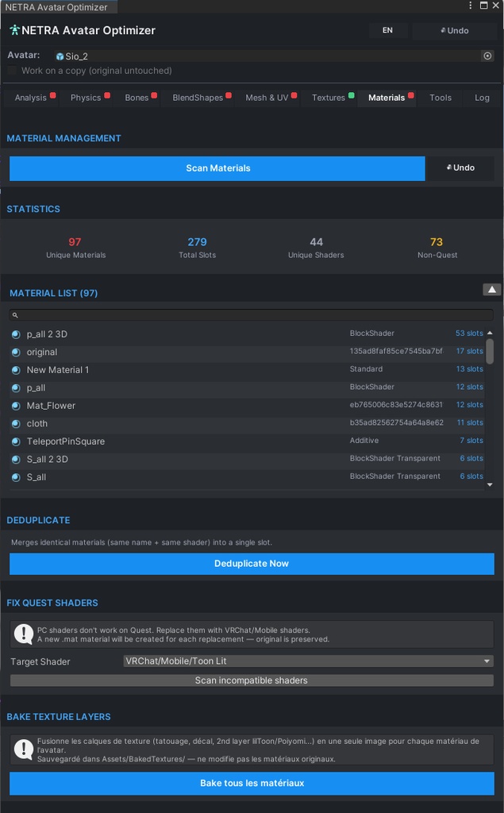The image size is (504, 813).
Task: Click the material sphere icon for S_all 2 3D
Action: (16, 460)
